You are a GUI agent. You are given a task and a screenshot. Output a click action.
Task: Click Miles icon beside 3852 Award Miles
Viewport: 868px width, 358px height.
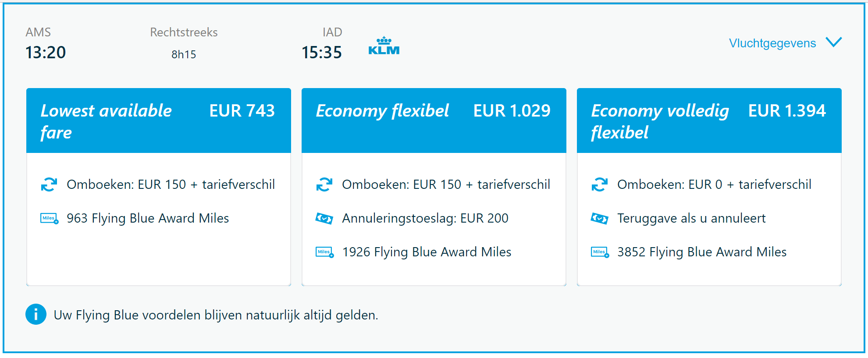[600, 252]
